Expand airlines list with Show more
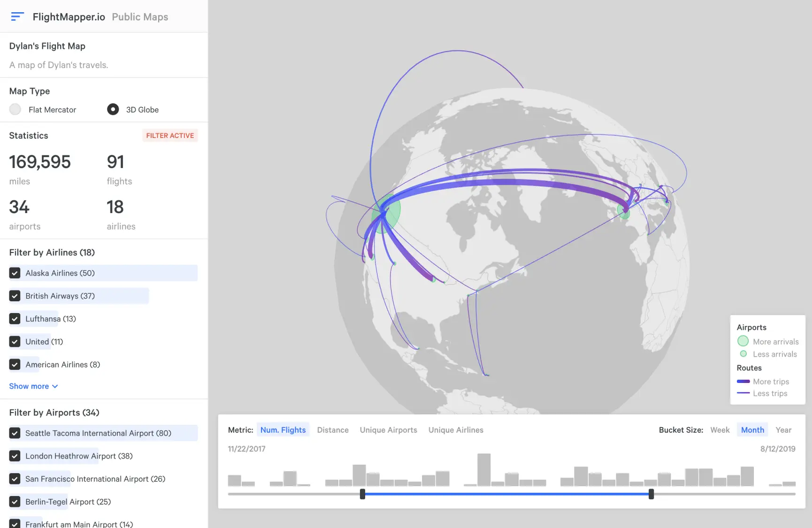This screenshot has width=812, height=528. tap(33, 386)
